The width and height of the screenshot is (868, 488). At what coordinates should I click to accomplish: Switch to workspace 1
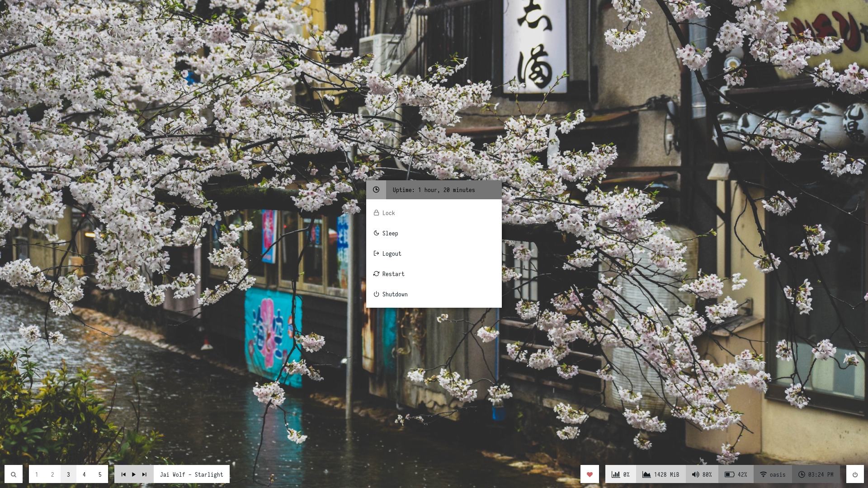click(x=37, y=474)
